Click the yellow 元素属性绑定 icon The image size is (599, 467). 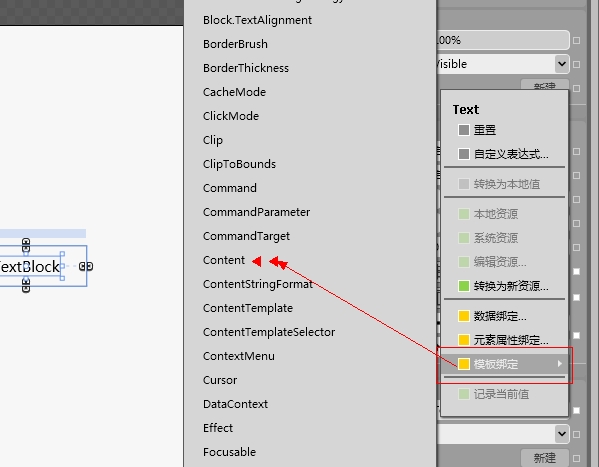464,340
